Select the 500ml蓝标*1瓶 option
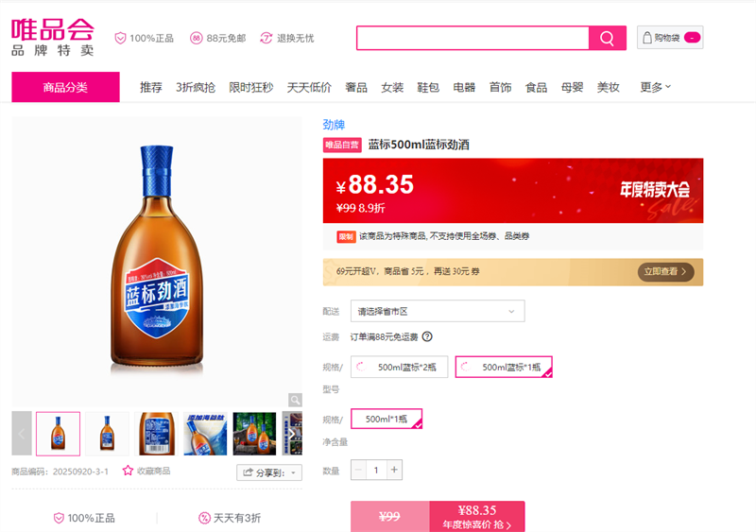 click(504, 367)
